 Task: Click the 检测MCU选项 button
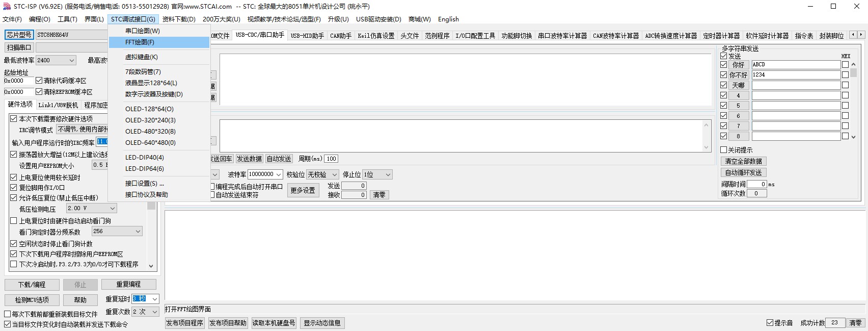(x=32, y=300)
